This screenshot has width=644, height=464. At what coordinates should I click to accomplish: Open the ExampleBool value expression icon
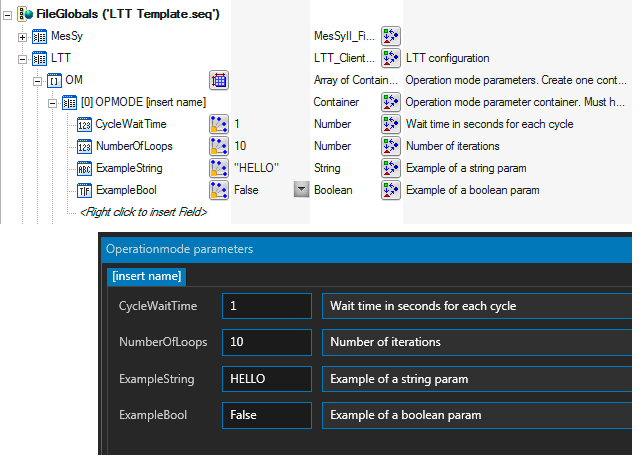(x=219, y=190)
